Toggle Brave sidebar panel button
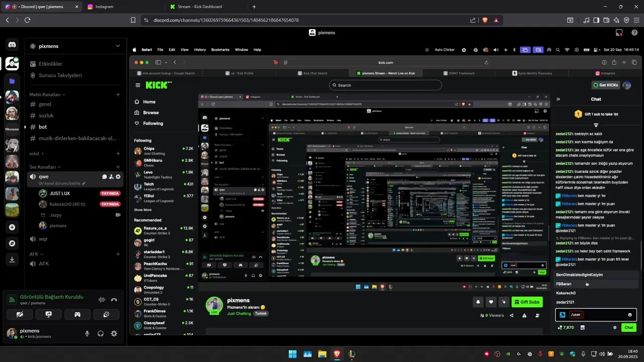Viewport: 644px width, 362px height. click(x=596, y=20)
